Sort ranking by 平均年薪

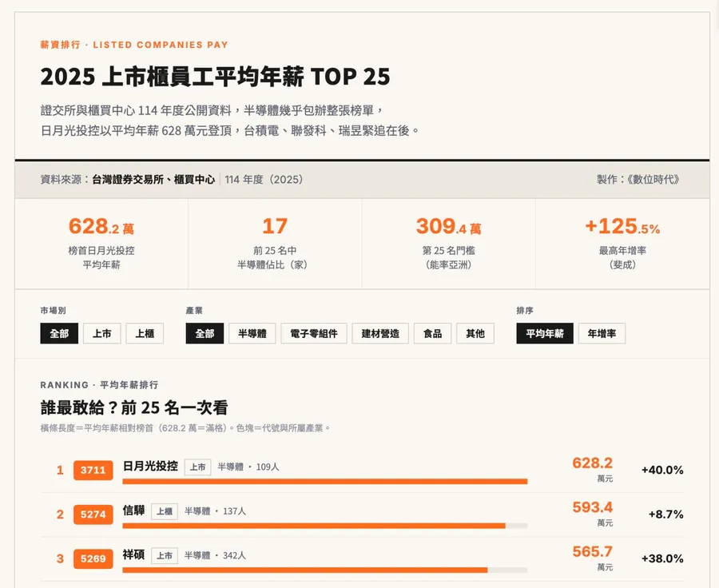545,333
